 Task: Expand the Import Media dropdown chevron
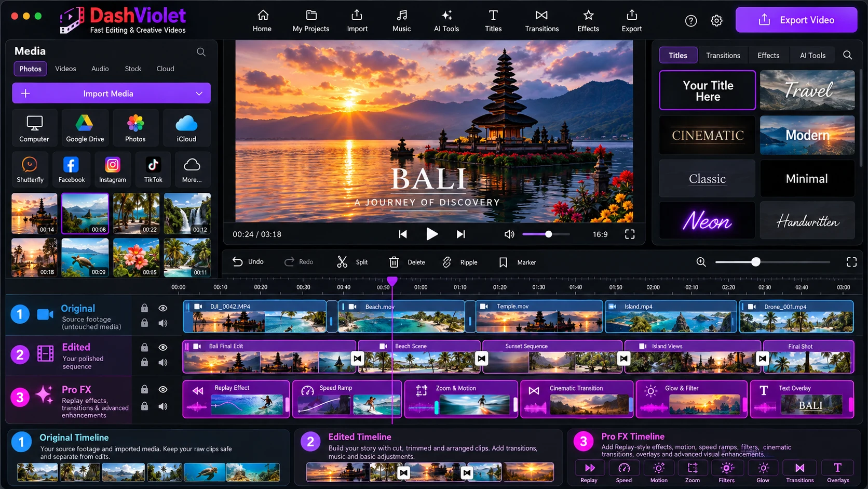[199, 94]
